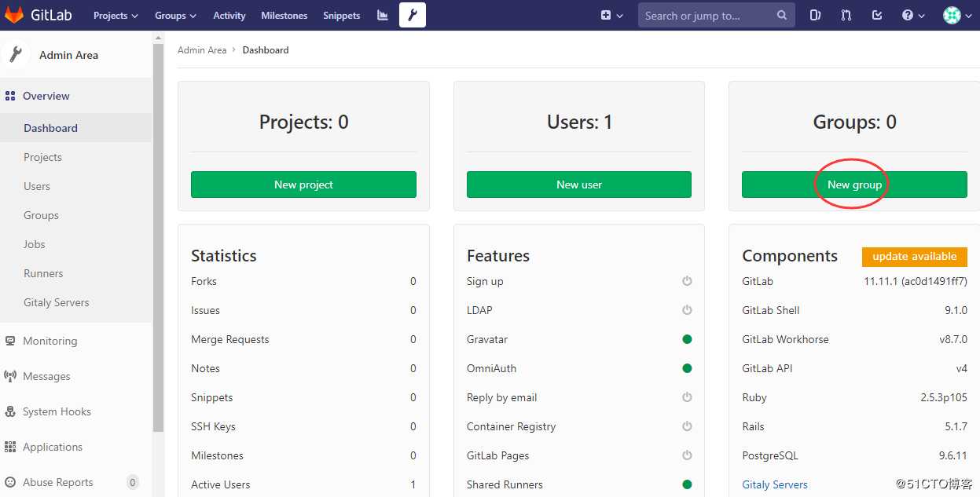The height and width of the screenshot is (497, 980).
Task: Select Jobs in the sidebar
Action: [x=75, y=244]
